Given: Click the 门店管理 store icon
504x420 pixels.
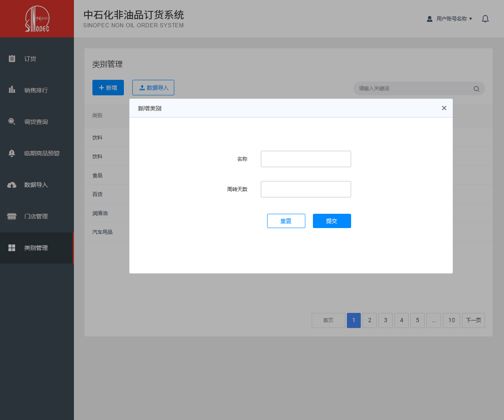Looking at the screenshot, I should tap(12, 216).
